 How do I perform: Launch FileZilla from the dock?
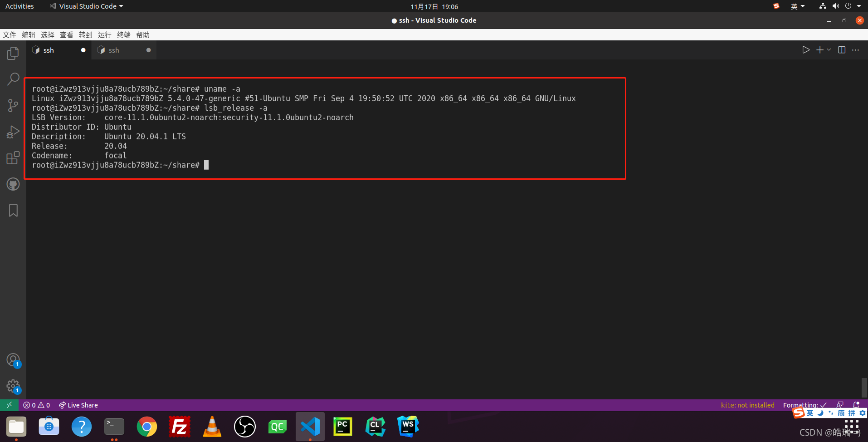(x=180, y=427)
